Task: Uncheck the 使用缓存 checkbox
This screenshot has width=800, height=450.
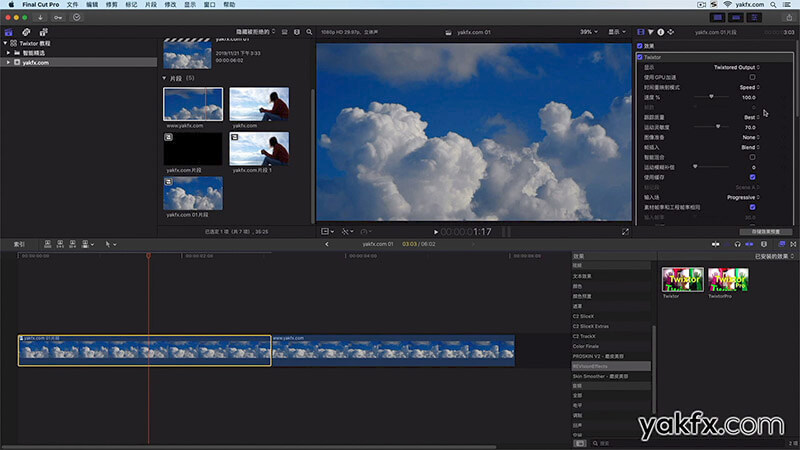Action: tap(753, 177)
